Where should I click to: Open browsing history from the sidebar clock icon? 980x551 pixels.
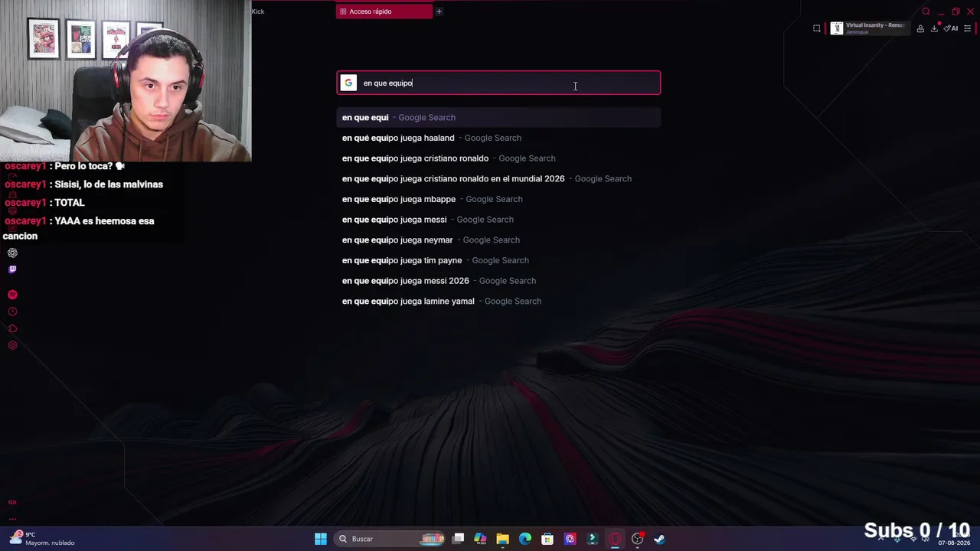(x=12, y=311)
